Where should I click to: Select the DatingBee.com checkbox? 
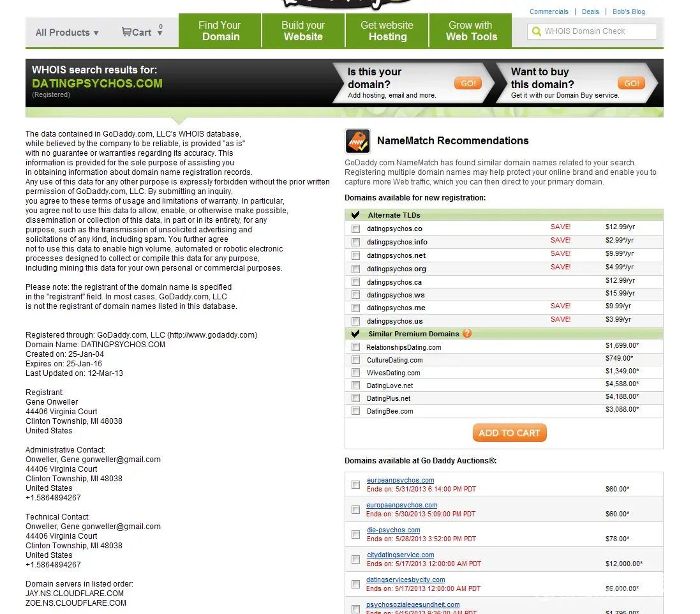[x=356, y=410]
